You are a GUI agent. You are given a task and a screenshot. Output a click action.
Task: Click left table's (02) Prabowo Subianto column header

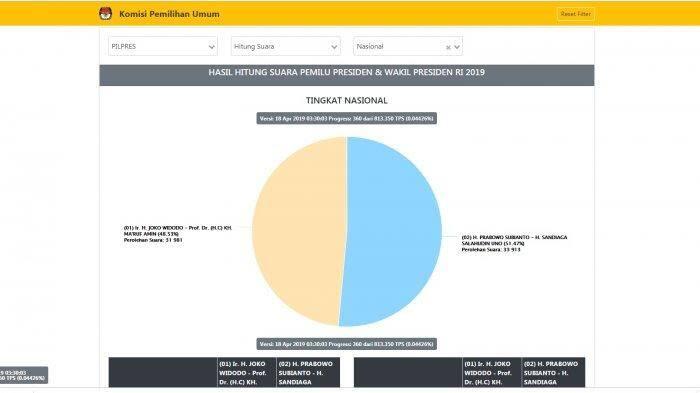pyautogui.click(x=308, y=372)
